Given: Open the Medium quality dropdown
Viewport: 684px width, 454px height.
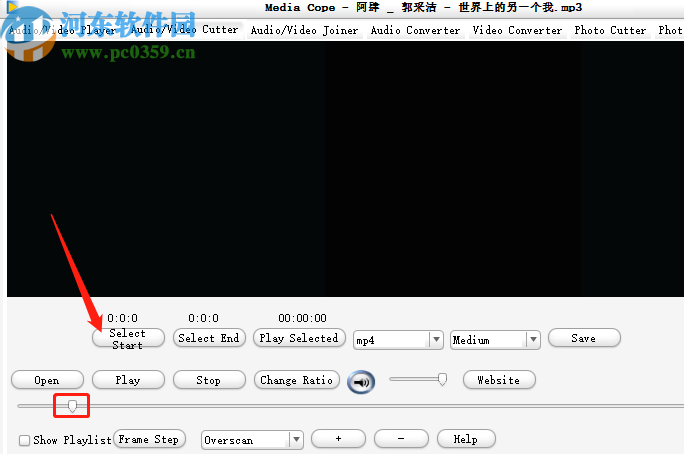Looking at the screenshot, I should 495,340.
